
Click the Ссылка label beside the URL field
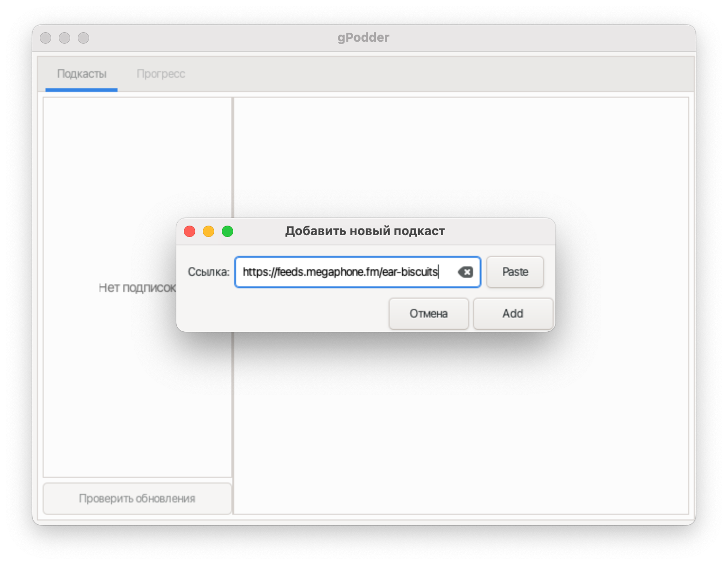[209, 272]
